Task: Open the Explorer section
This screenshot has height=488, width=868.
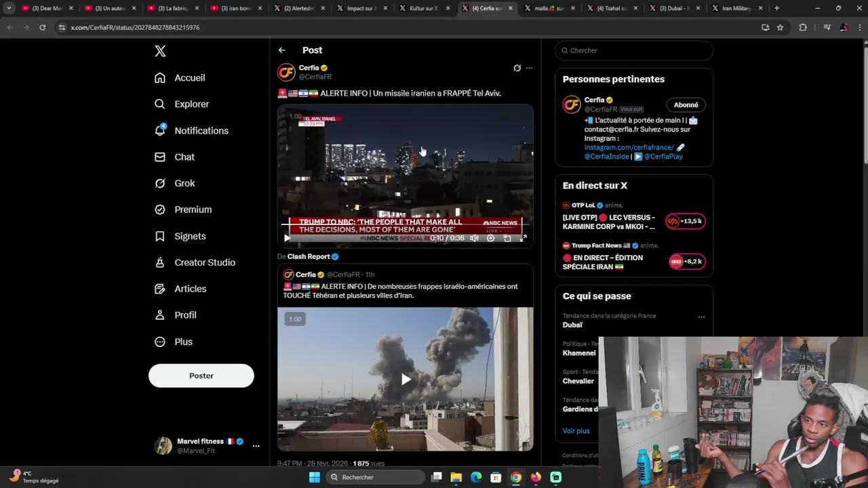Action: [182, 104]
